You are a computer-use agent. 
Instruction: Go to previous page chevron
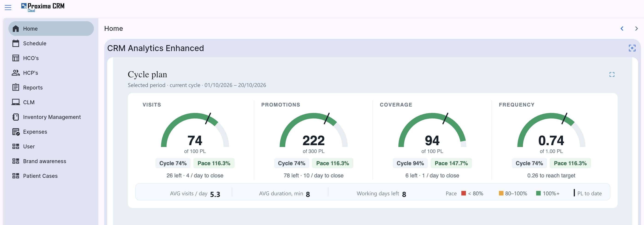point(622,29)
